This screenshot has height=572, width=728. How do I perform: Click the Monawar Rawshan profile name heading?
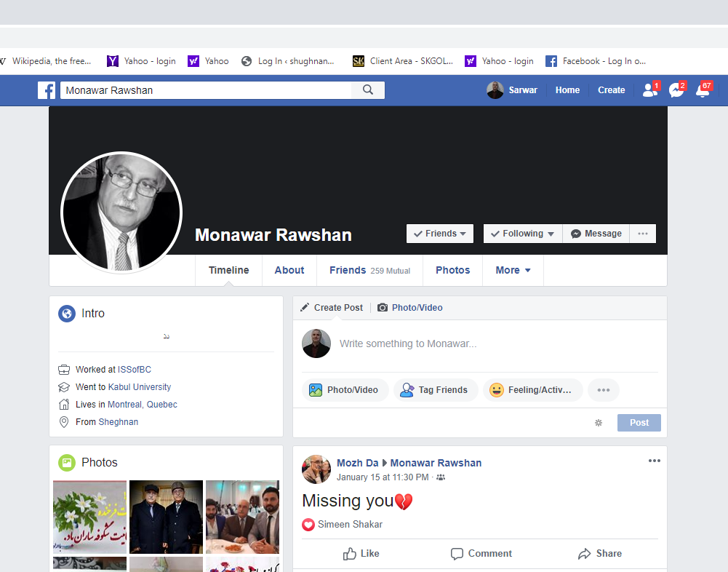pyautogui.click(x=273, y=235)
